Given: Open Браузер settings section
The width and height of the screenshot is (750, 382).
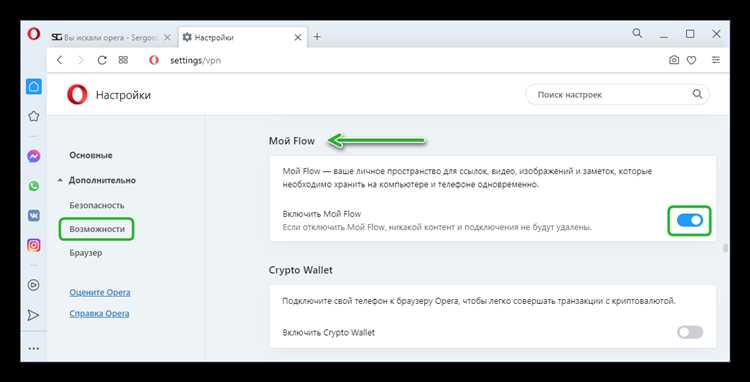Looking at the screenshot, I should [86, 253].
